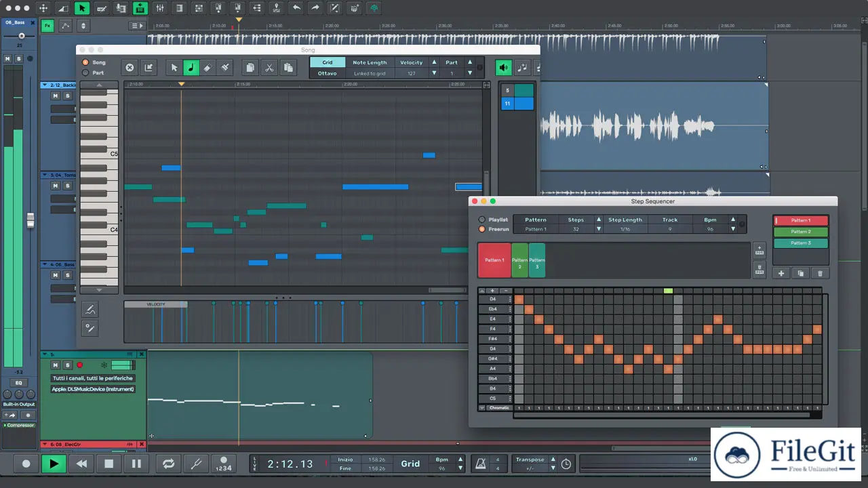
Task: Select part 11 in Song editor part list
Action: (517, 104)
